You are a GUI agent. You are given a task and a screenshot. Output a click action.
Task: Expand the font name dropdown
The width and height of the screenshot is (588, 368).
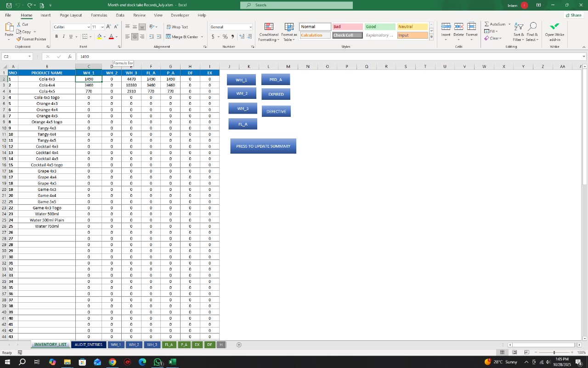click(88, 27)
